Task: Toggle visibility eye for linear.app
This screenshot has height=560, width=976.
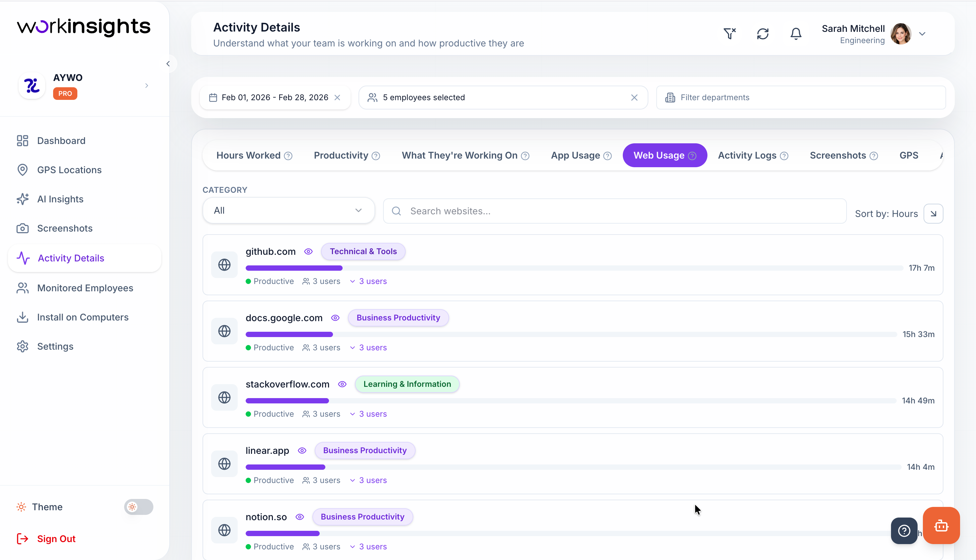Action: click(302, 451)
